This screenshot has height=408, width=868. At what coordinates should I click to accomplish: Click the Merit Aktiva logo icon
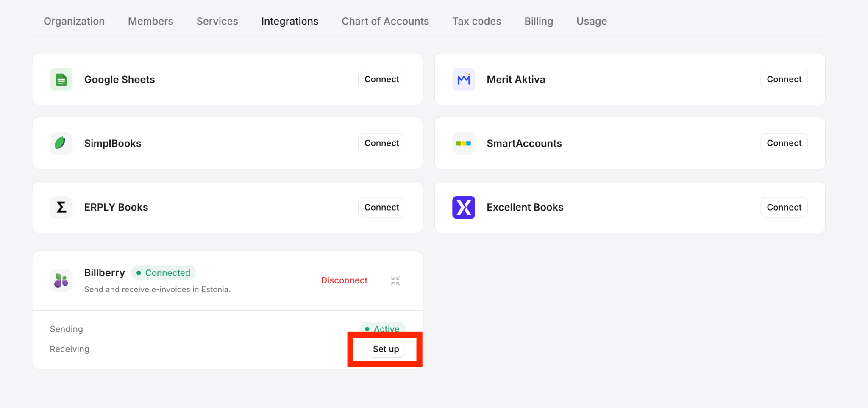[464, 79]
